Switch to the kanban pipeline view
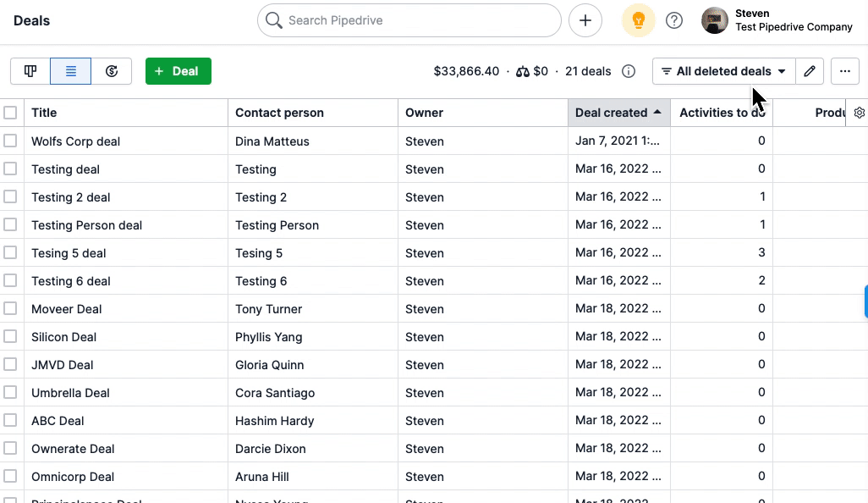 click(x=30, y=71)
